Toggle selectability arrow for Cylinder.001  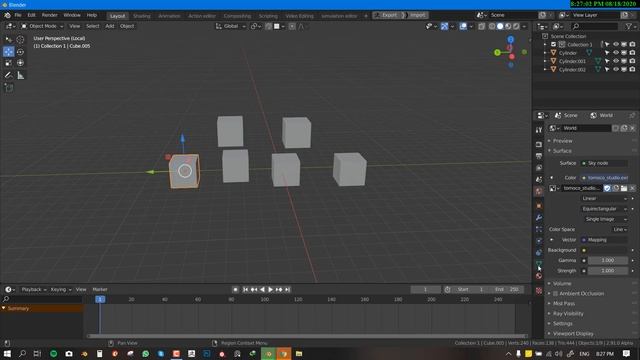pos(607,61)
